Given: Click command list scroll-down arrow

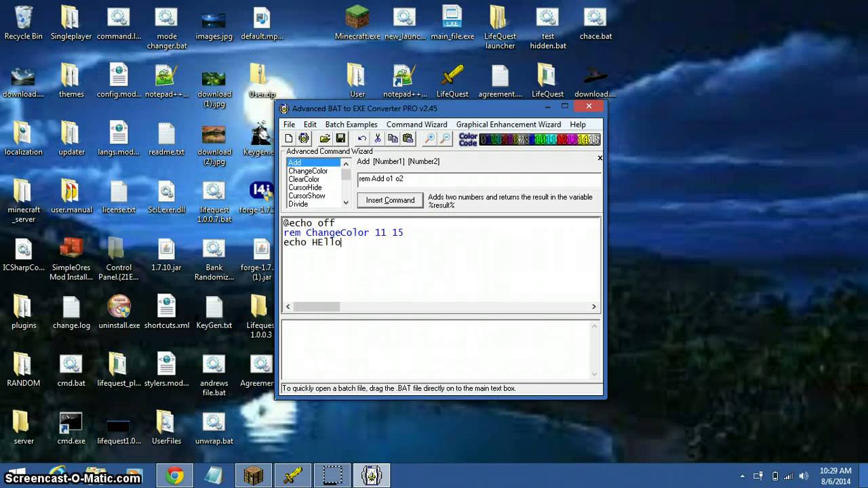Looking at the screenshot, I should (x=346, y=202).
